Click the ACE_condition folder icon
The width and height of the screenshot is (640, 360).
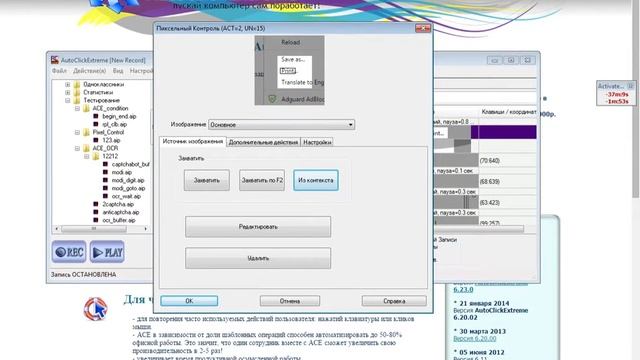86,109
